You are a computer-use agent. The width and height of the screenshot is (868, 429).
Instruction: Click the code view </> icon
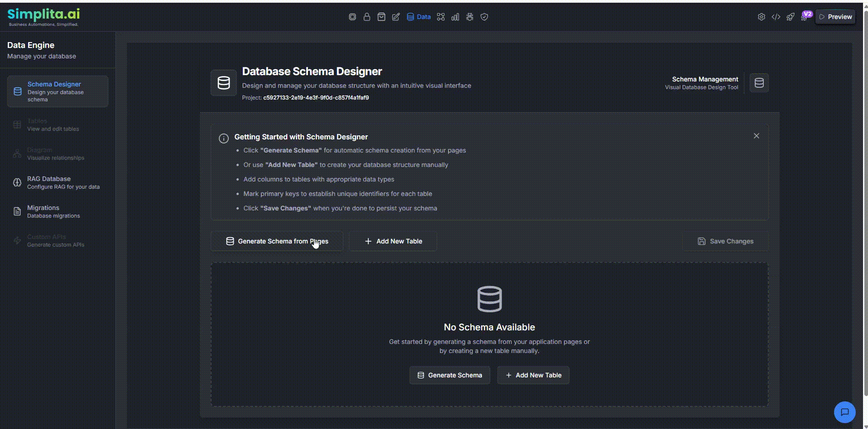pyautogui.click(x=776, y=17)
